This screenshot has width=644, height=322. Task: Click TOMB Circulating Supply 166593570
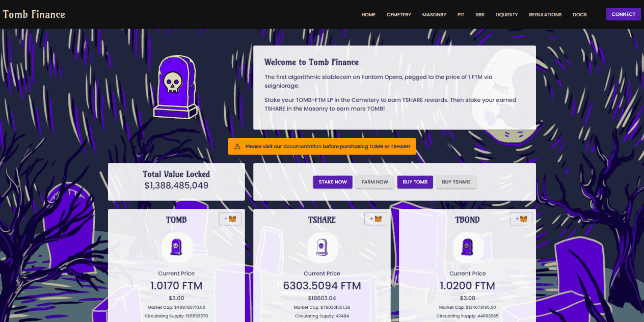pos(176,316)
